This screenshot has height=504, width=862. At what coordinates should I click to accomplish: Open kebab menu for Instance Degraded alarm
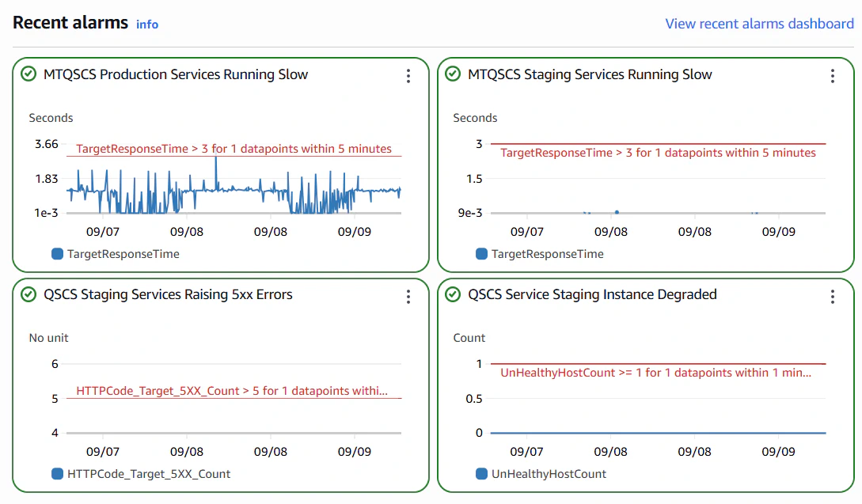(833, 296)
